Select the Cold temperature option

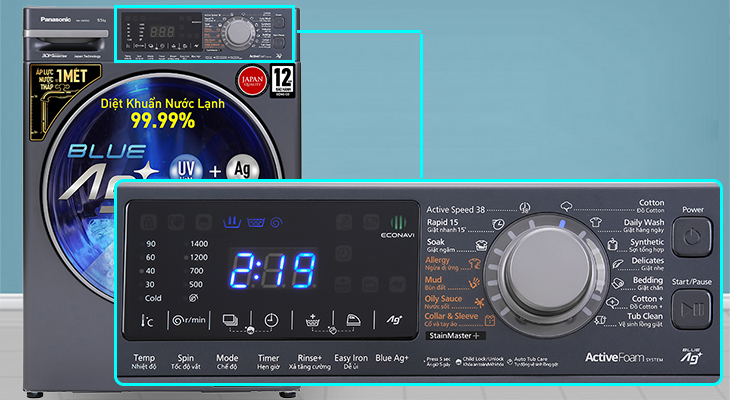pos(150,298)
